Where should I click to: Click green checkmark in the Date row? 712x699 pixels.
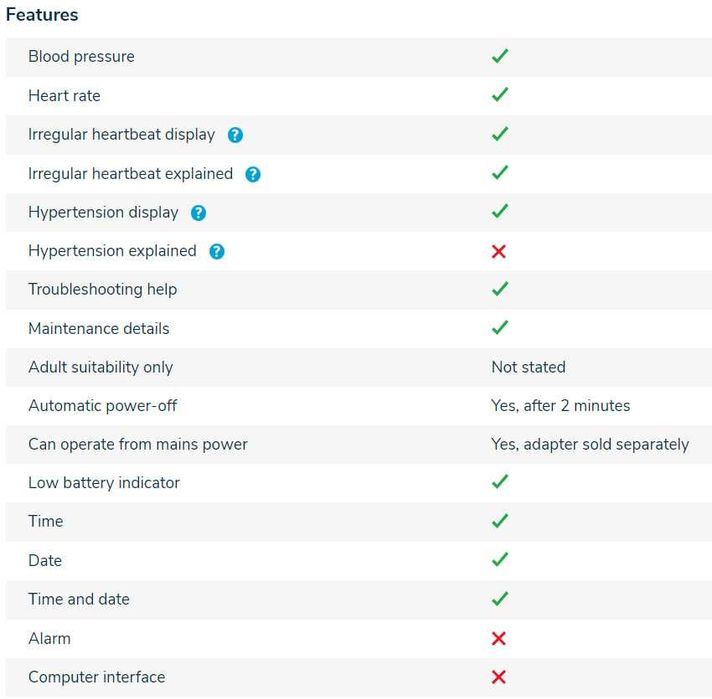[x=500, y=560]
